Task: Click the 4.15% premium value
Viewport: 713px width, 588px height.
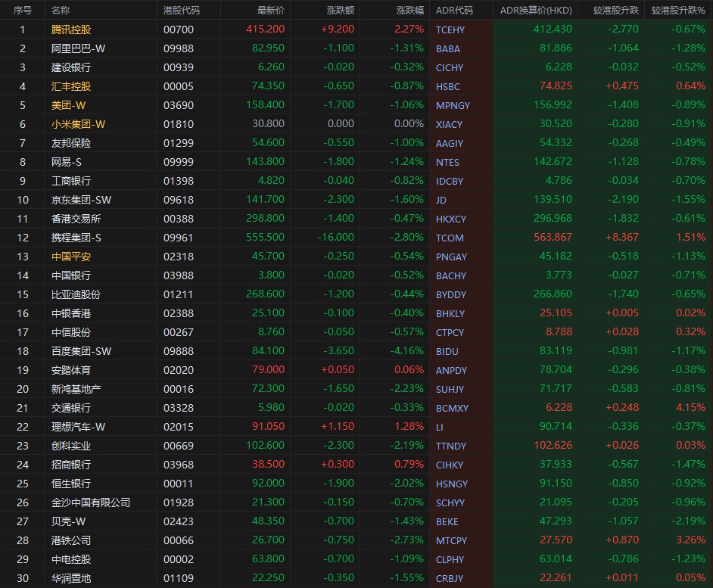Action: (690, 407)
